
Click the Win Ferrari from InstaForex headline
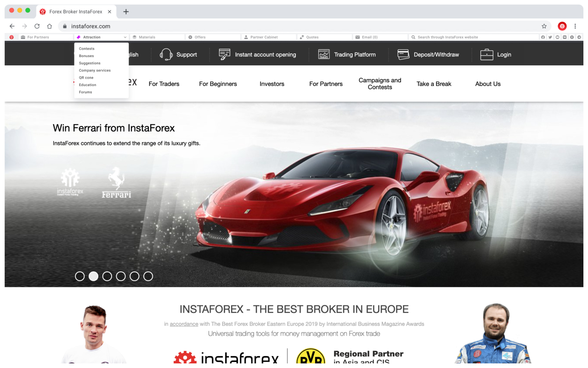(114, 128)
